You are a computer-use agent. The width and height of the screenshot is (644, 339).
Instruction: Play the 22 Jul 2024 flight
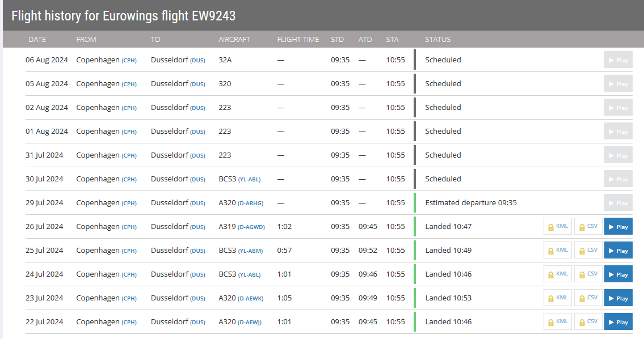[618, 322]
